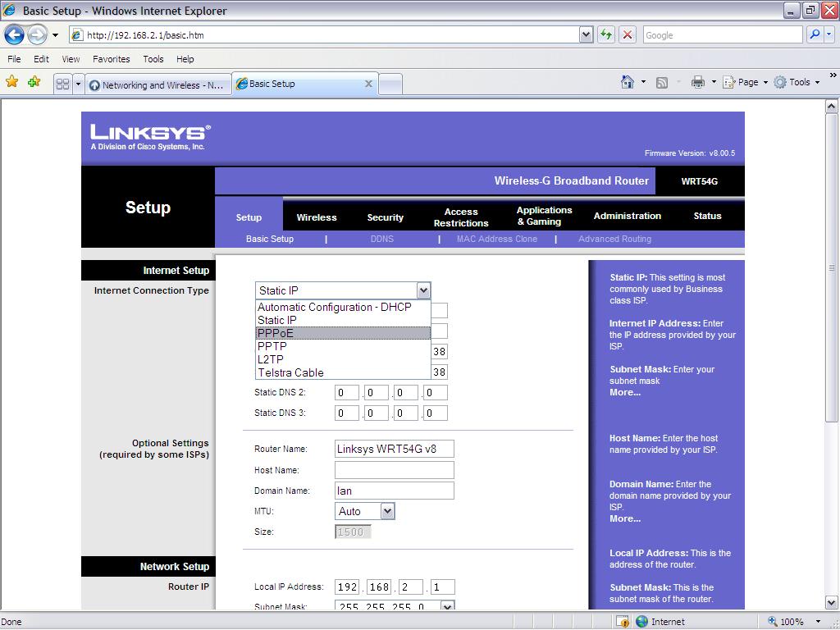Click the Router Name text field

tap(395, 449)
